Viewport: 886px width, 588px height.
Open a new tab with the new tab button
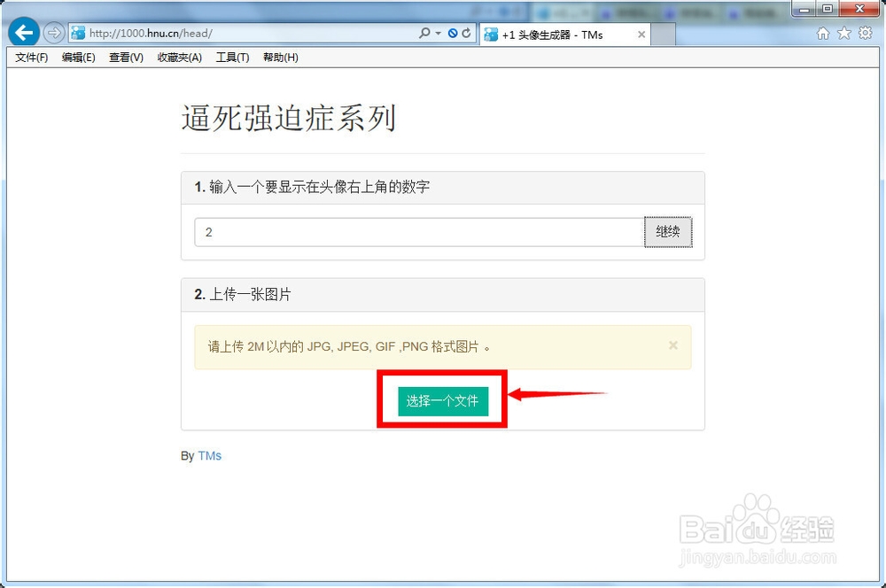coord(663,34)
